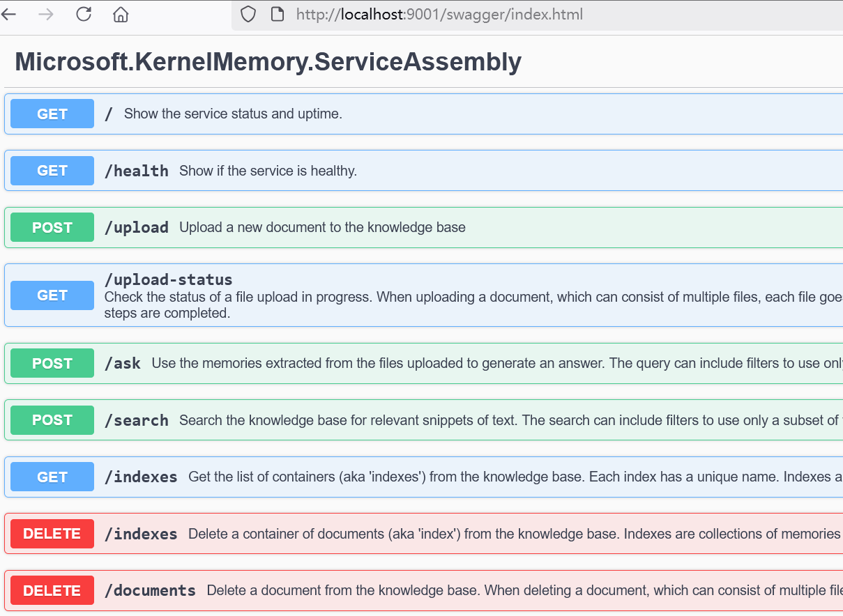
Task: Click 'Check the status of a file upload' description
Action: [x=473, y=305]
